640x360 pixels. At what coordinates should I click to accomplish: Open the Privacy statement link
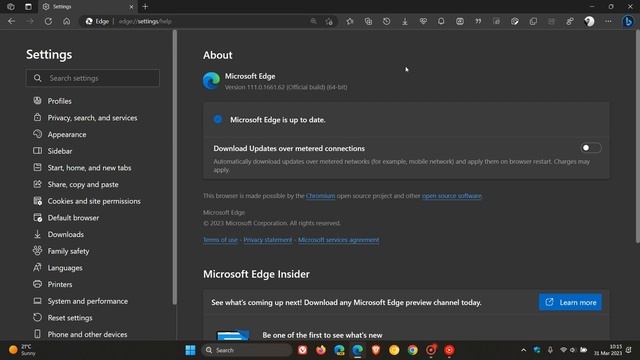pos(268,240)
